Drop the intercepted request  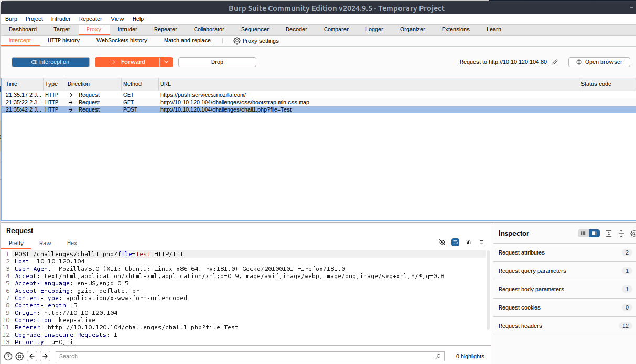pyautogui.click(x=217, y=62)
